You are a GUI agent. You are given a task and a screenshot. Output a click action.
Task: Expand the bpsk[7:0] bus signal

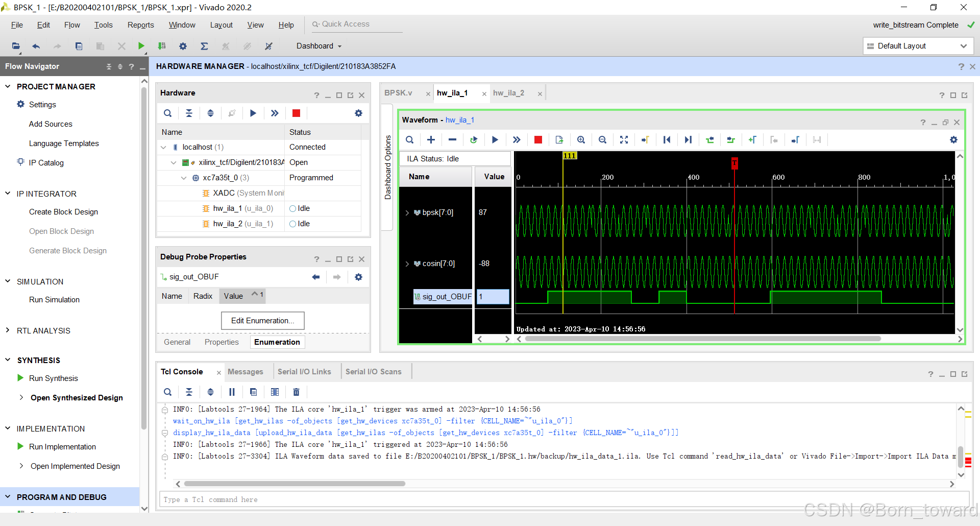(x=407, y=213)
